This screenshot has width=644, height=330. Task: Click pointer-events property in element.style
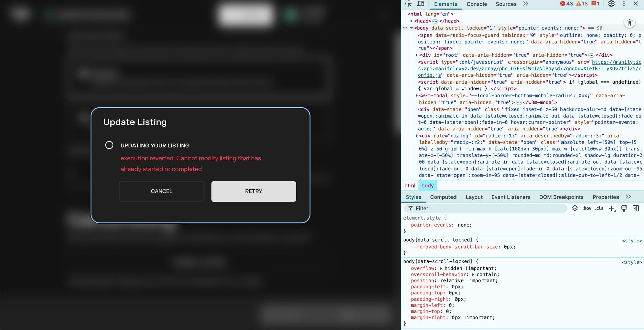431,225
